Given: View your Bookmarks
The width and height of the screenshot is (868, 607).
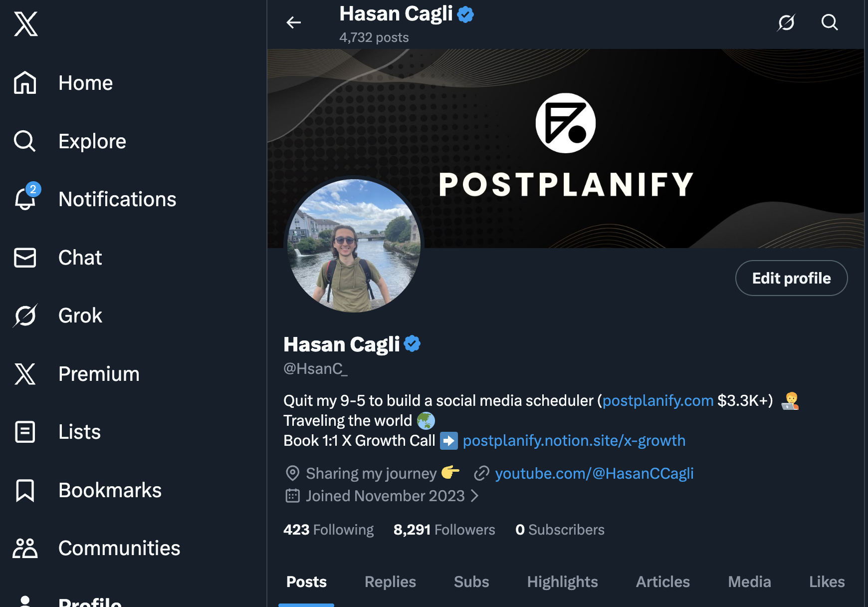Looking at the screenshot, I should 110,490.
